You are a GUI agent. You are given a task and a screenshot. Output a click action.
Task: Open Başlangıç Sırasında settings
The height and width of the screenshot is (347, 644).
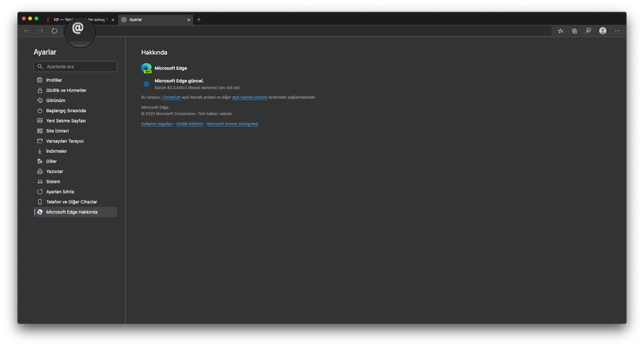pyautogui.click(x=75, y=110)
